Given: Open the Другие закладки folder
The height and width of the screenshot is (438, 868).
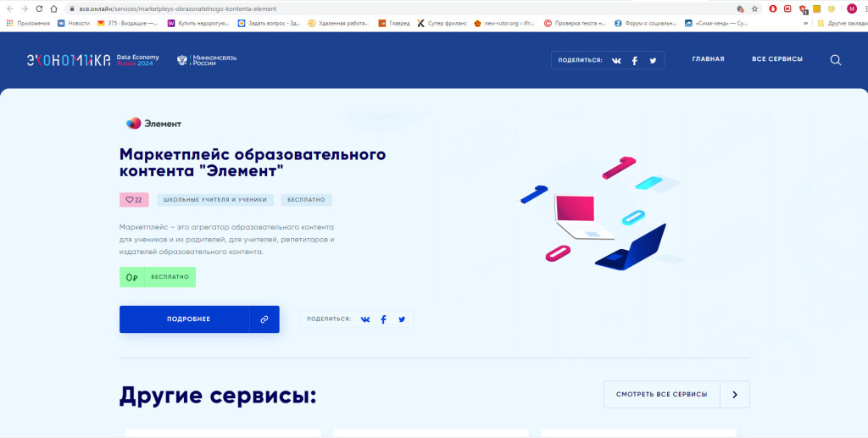Looking at the screenshot, I should point(842,23).
